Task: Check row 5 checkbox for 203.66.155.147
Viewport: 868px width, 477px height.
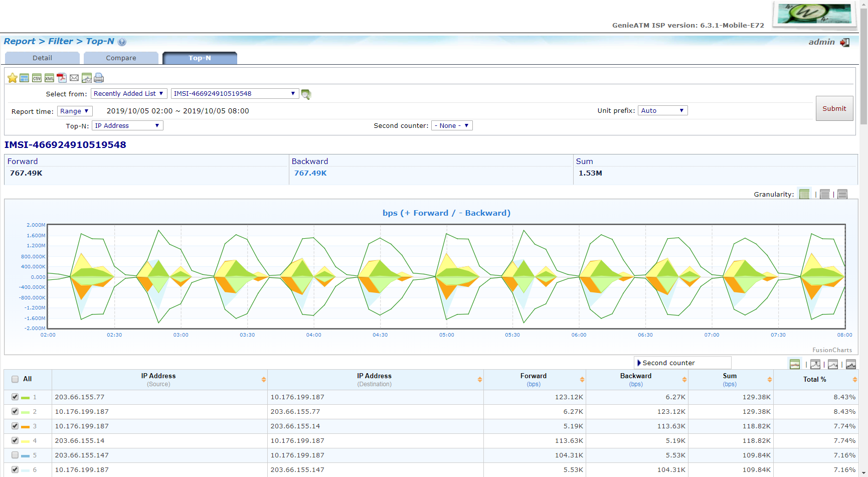Action: pos(15,455)
